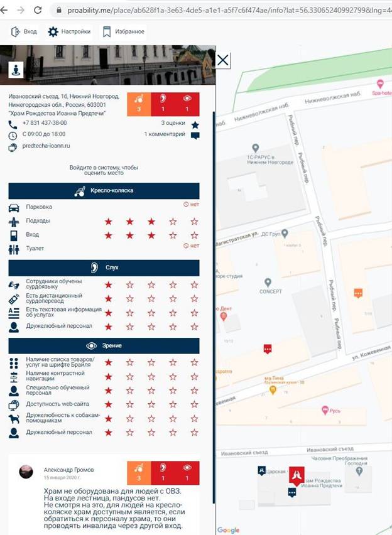392x535 pixels.
Task: Open predtecha-ioann.ru website link
Action: 46,146
